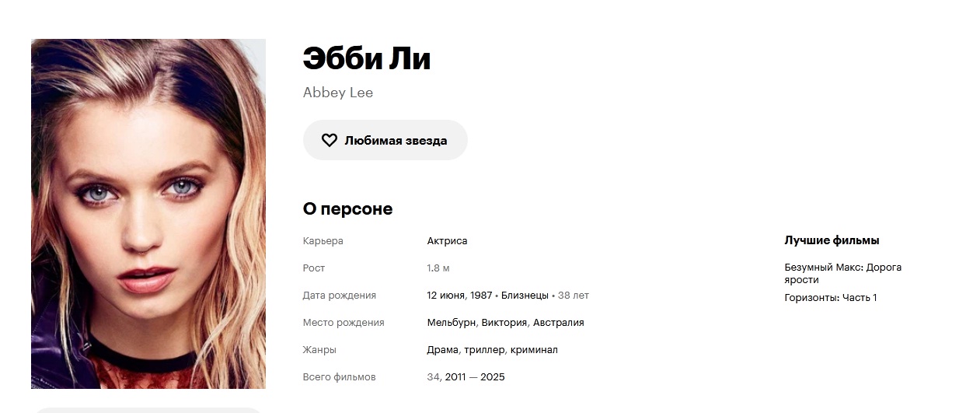
Task: Click the Виктория region link
Action: (x=504, y=323)
